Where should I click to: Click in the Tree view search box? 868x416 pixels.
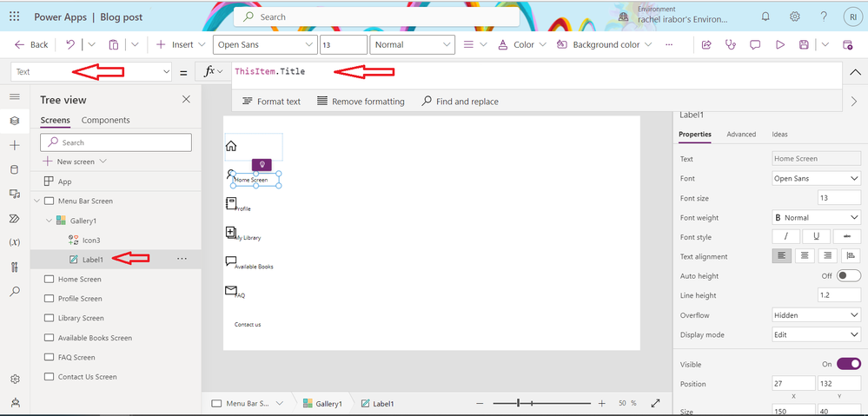point(116,142)
